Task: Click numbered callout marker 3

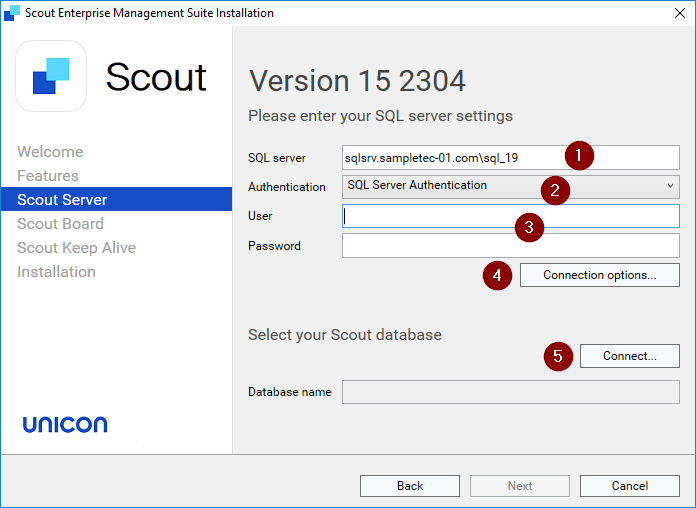Action: 529,227
